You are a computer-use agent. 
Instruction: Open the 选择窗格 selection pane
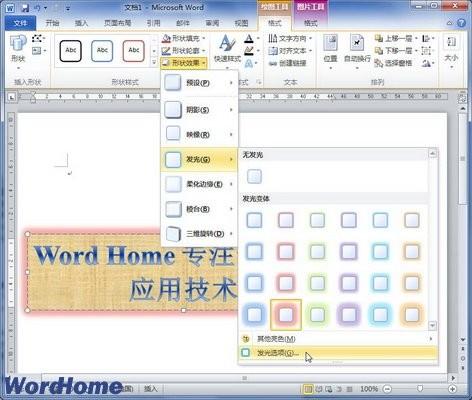pyautogui.click(x=393, y=63)
